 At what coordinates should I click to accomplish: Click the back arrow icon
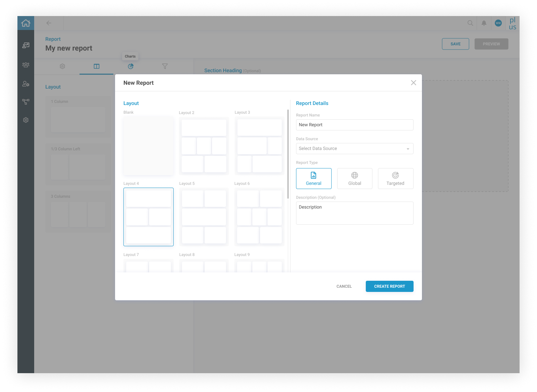click(49, 23)
